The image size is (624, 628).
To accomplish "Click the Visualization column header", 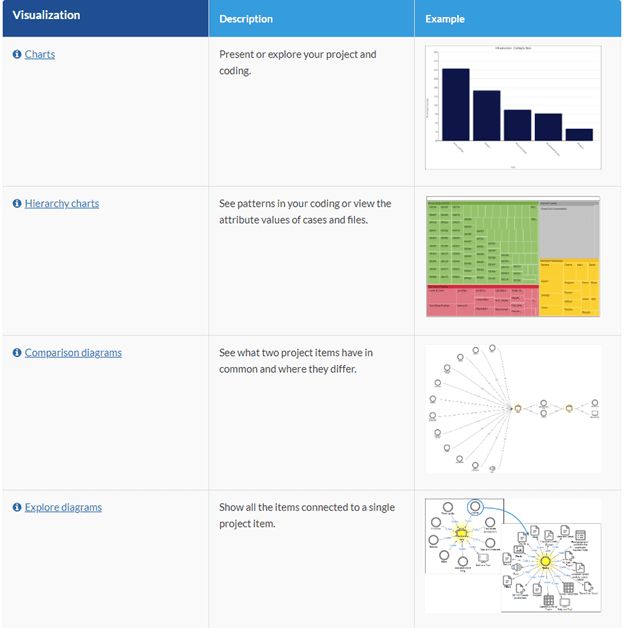I will [x=47, y=16].
